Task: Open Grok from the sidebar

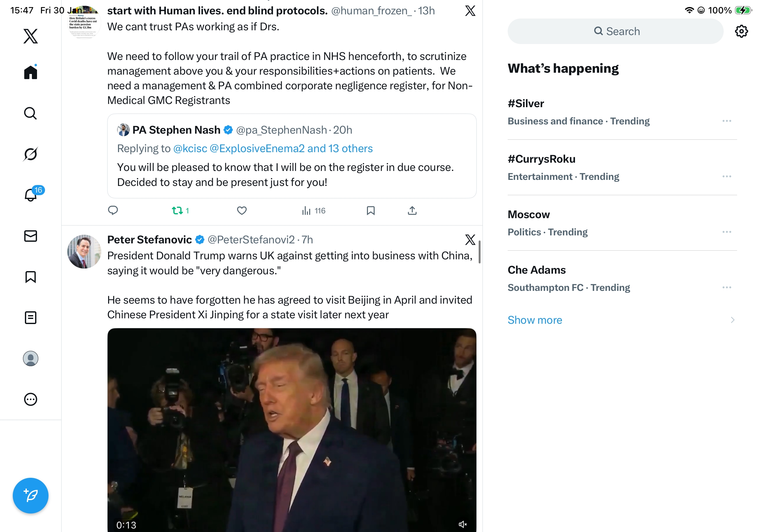Action: pyautogui.click(x=31, y=154)
